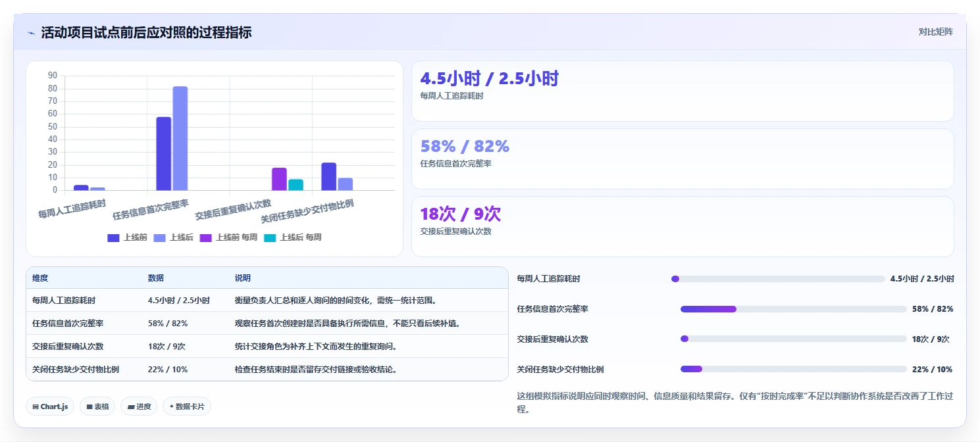This screenshot has height=442, width=980.
Task: Click the Chart.js tag chip
Action: [x=50, y=406]
